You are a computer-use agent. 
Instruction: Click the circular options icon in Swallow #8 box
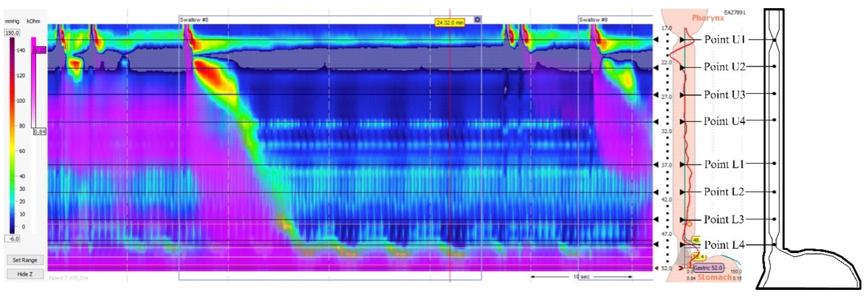tap(477, 20)
